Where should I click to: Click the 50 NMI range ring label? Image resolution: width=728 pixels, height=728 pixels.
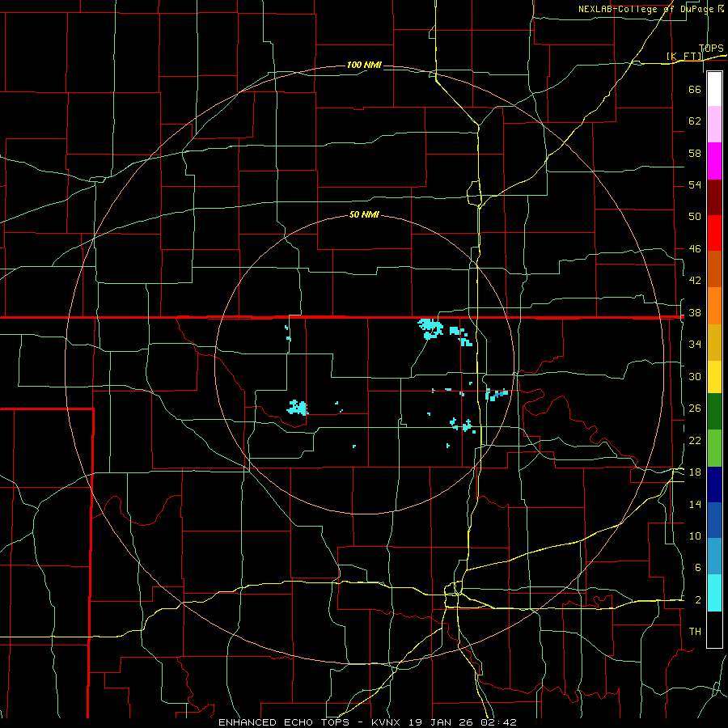[364, 214]
